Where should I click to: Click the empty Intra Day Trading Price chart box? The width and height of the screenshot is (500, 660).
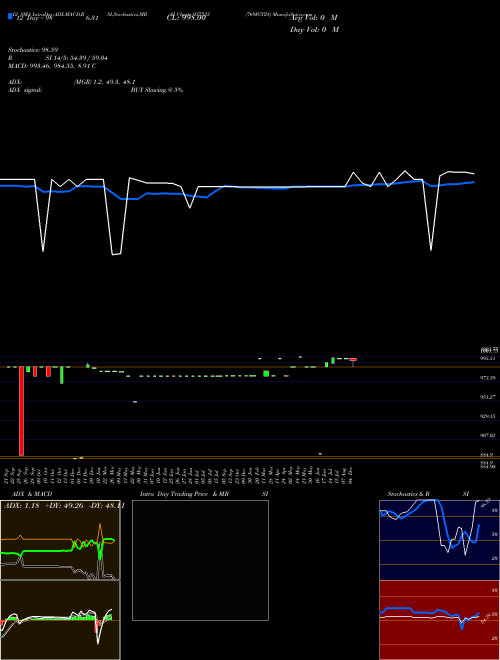click(200, 560)
